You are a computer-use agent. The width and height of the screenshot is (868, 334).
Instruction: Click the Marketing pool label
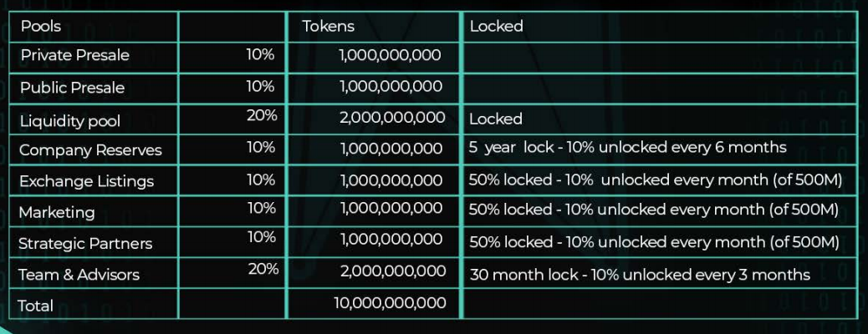(x=57, y=212)
